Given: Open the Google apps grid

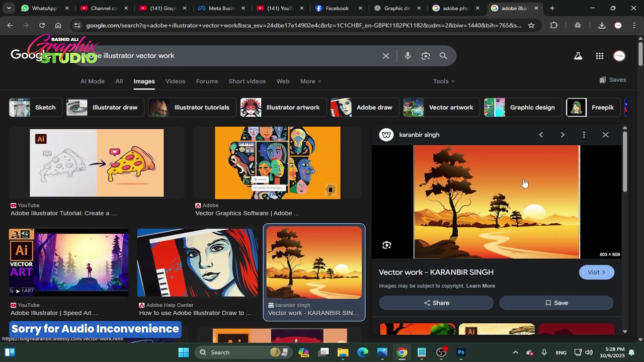Looking at the screenshot, I should [x=599, y=56].
